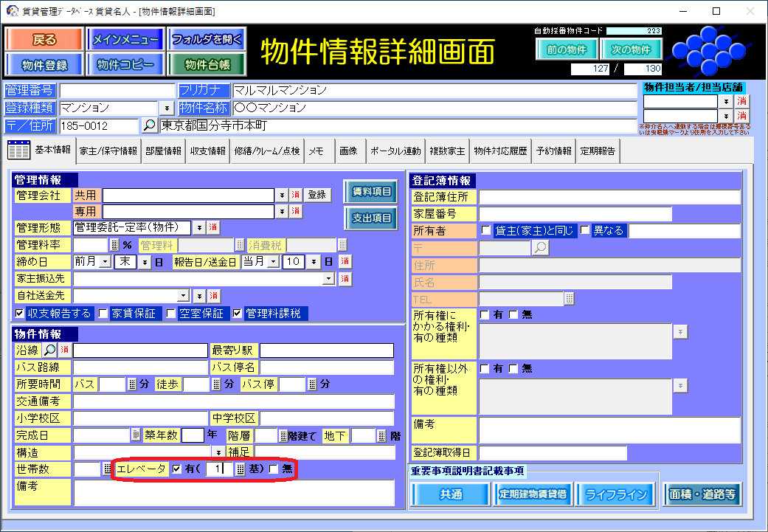Go to 次の物件 button
Viewport: 768px width, 532px height.
[631, 50]
